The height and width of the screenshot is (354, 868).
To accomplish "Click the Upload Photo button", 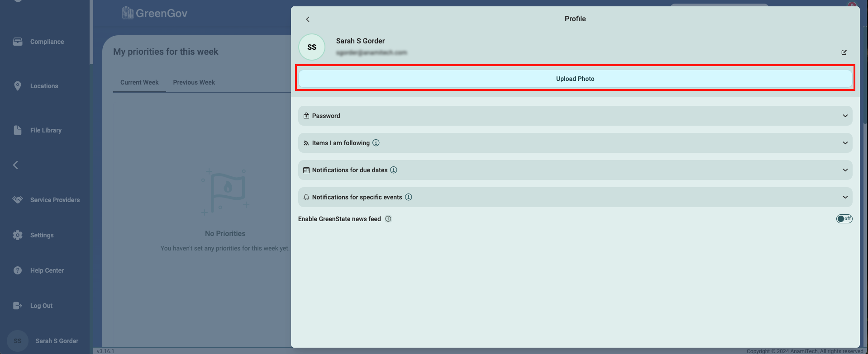I will click(575, 79).
